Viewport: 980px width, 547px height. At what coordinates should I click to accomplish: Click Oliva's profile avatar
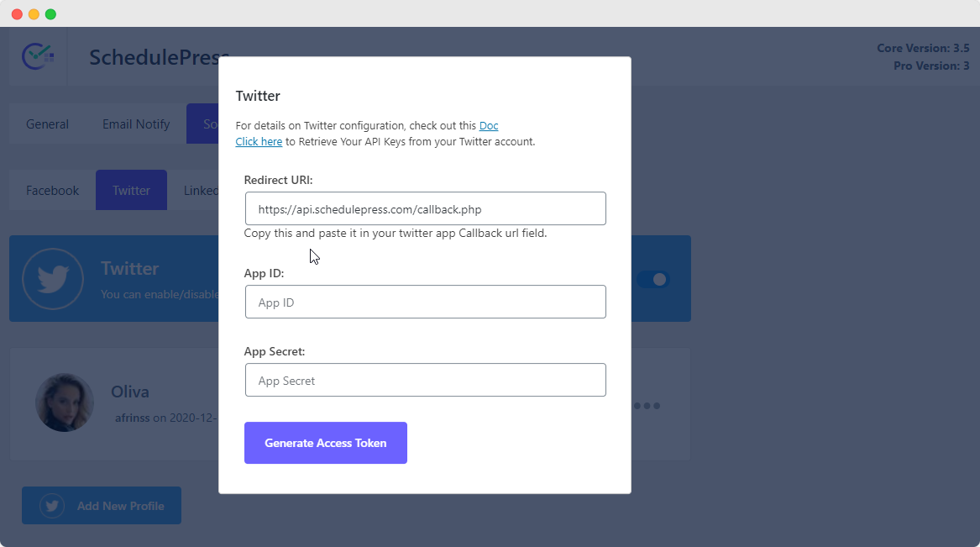coord(65,402)
